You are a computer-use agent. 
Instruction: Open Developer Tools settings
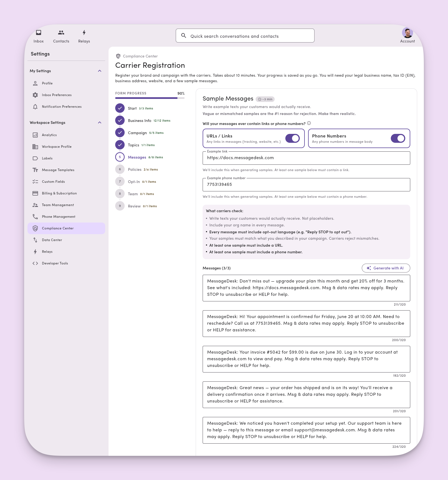coord(66,263)
